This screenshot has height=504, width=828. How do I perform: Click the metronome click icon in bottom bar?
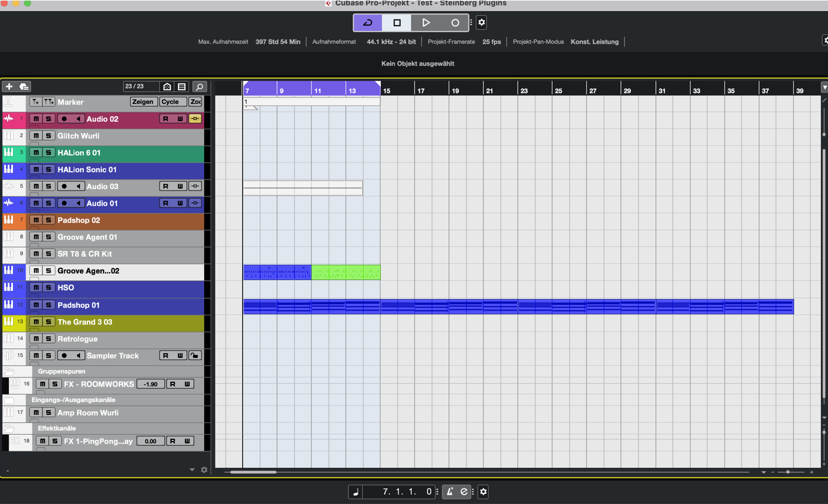[450, 492]
